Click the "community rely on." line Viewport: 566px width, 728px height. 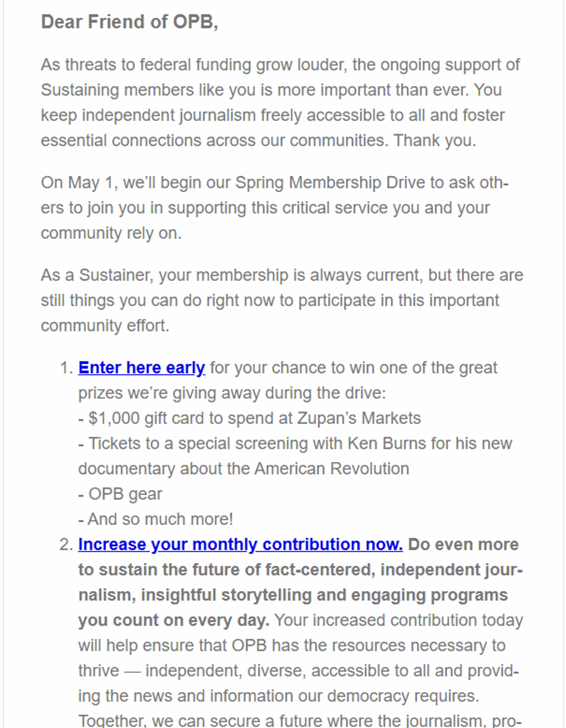tap(111, 233)
